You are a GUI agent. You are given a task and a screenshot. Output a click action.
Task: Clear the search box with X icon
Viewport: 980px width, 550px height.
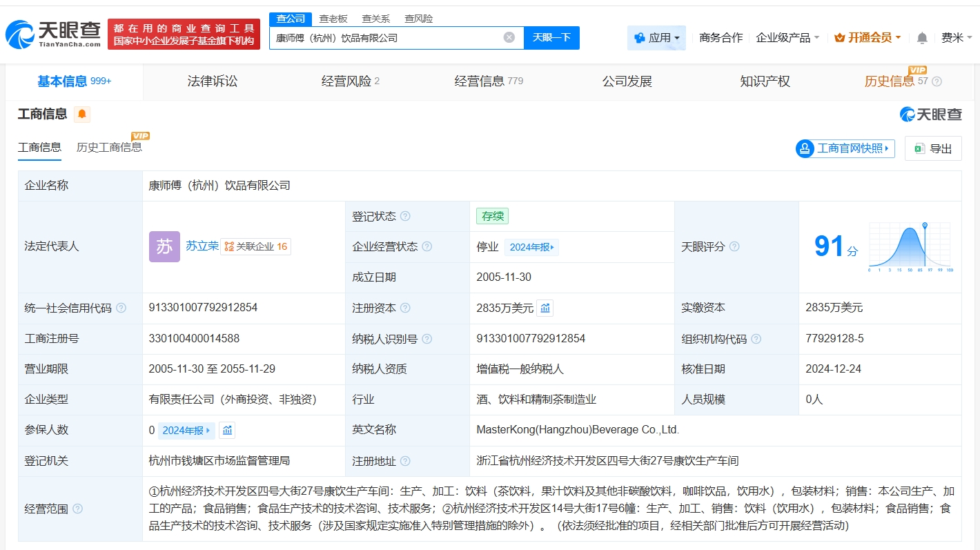[x=509, y=38]
